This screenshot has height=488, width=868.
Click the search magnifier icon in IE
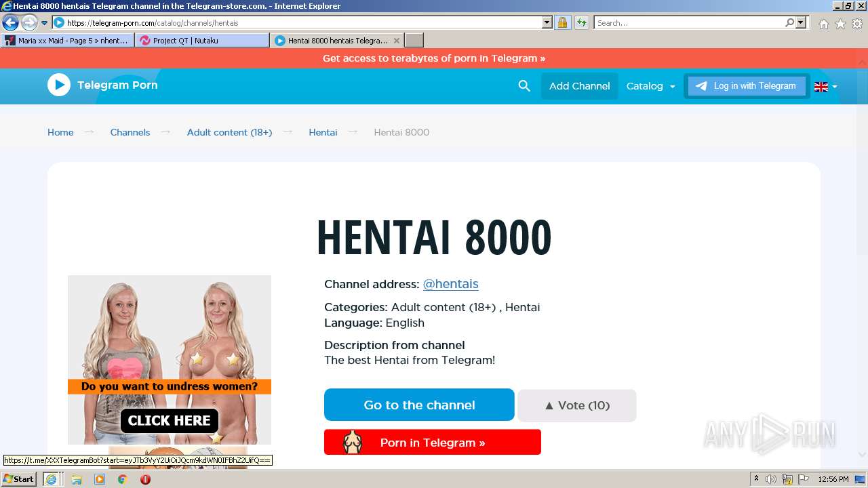click(x=789, y=23)
